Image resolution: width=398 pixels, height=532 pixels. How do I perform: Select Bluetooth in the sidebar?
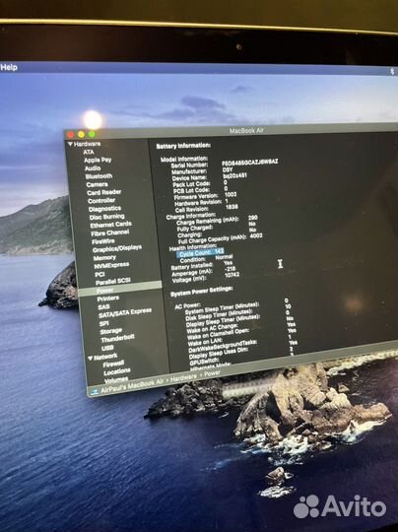click(x=99, y=176)
